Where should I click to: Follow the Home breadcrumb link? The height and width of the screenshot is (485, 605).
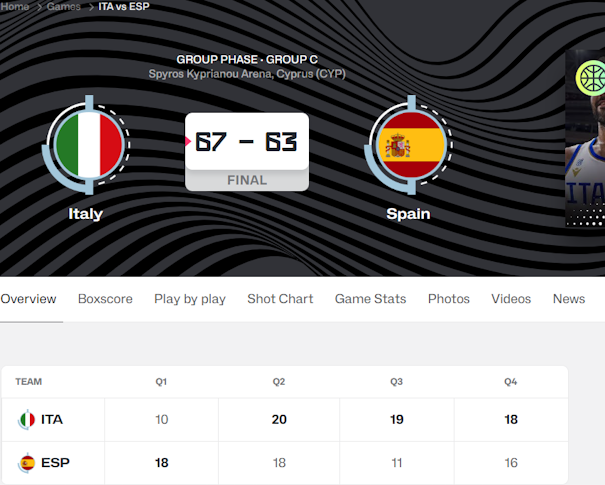pos(15,7)
